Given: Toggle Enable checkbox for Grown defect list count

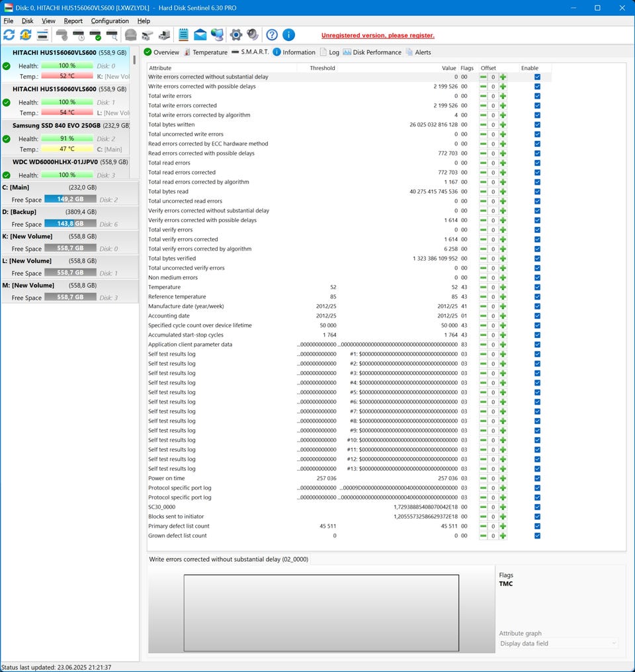Looking at the screenshot, I should pyautogui.click(x=537, y=536).
